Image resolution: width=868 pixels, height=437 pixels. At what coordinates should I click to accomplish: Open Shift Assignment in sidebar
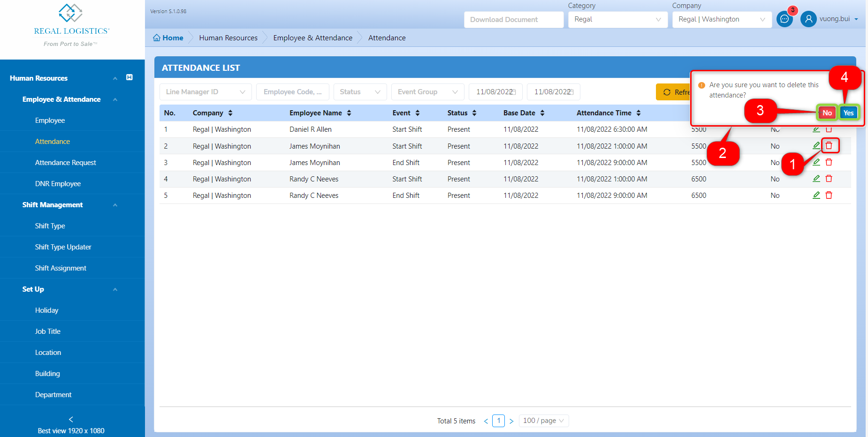coord(61,268)
